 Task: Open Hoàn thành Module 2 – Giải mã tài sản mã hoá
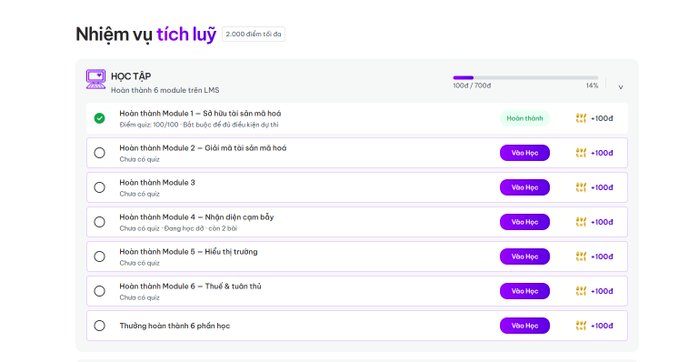[203, 148]
